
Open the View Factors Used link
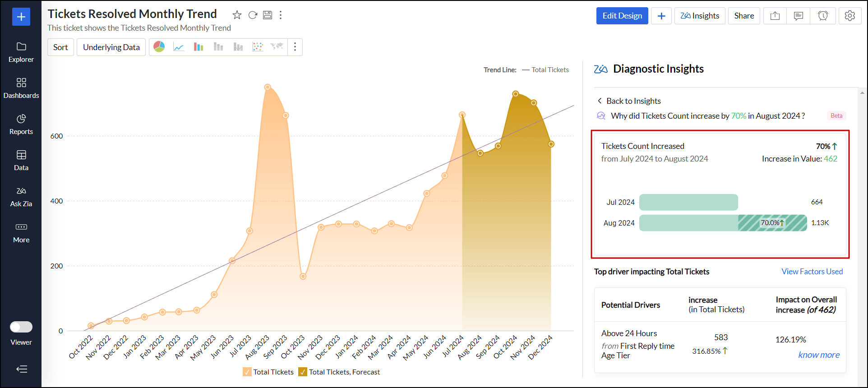click(812, 272)
